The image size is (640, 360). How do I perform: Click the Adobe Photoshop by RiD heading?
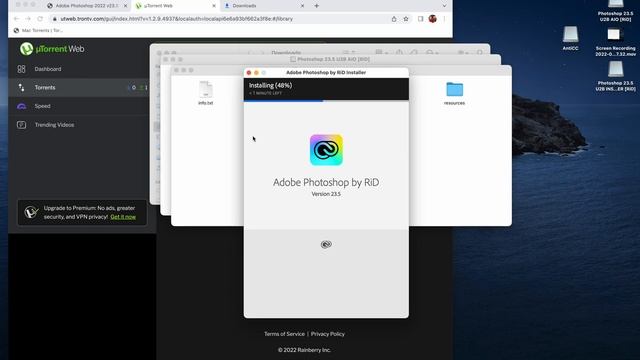(326, 182)
